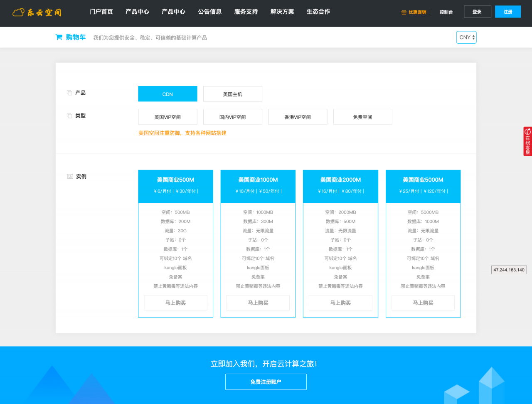
Task: Click the IP address box showing 47.244.163.140
Action: [x=509, y=269]
